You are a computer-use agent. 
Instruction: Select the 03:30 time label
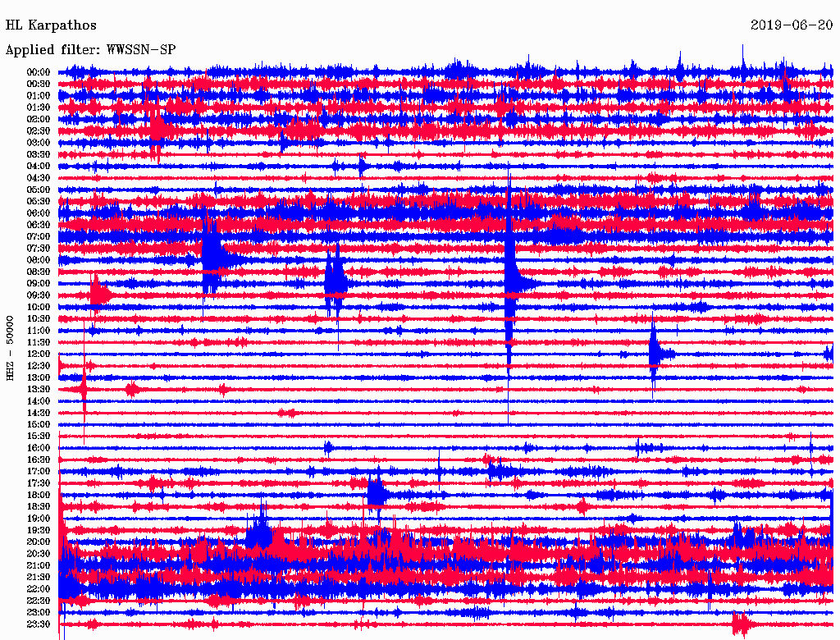coord(39,154)
